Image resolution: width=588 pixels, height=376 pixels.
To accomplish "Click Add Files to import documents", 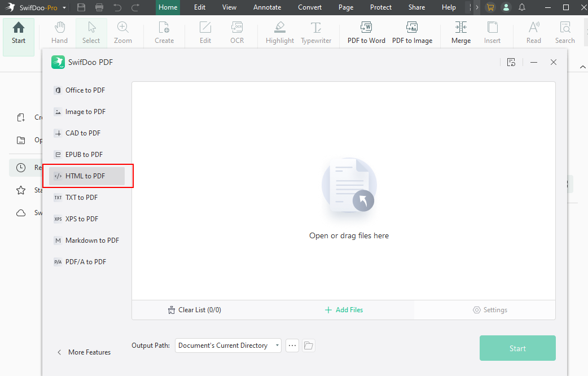I will (344, 309).
